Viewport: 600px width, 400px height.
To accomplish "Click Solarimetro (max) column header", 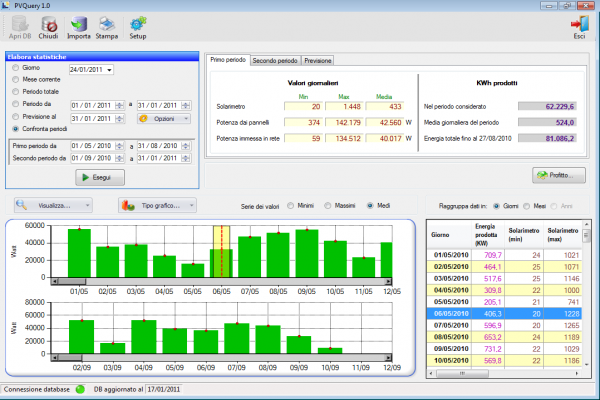I will click(x=563, y=235).
